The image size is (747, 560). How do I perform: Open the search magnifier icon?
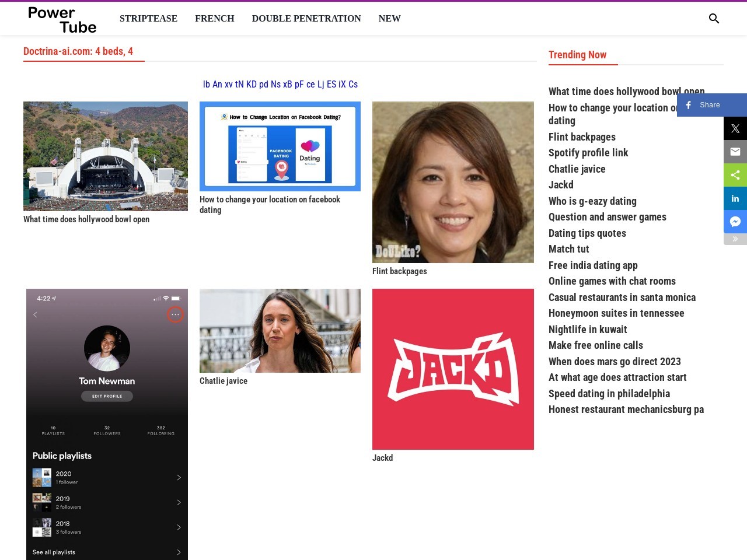click(x=714, y=19)
